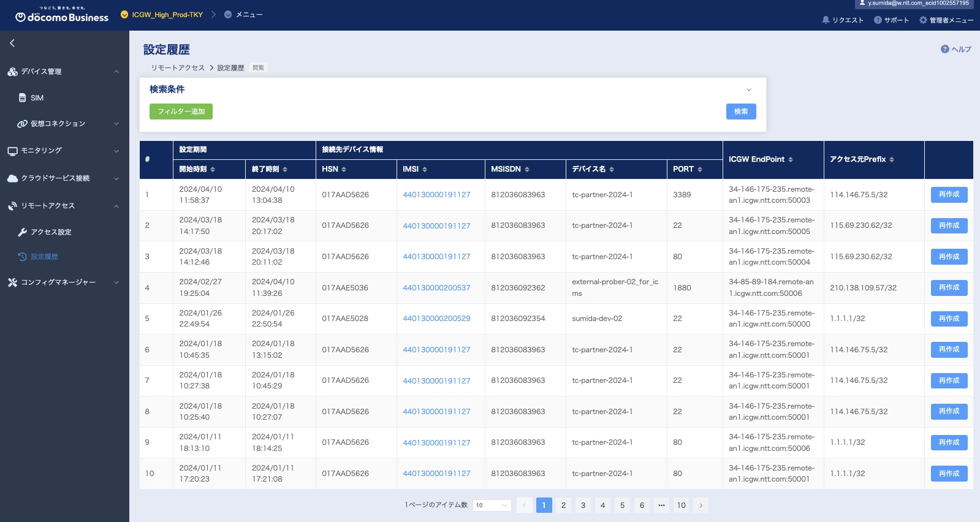Open IMSI link 440130000200537
980x522 pixels.
click(x=436, y=288)
